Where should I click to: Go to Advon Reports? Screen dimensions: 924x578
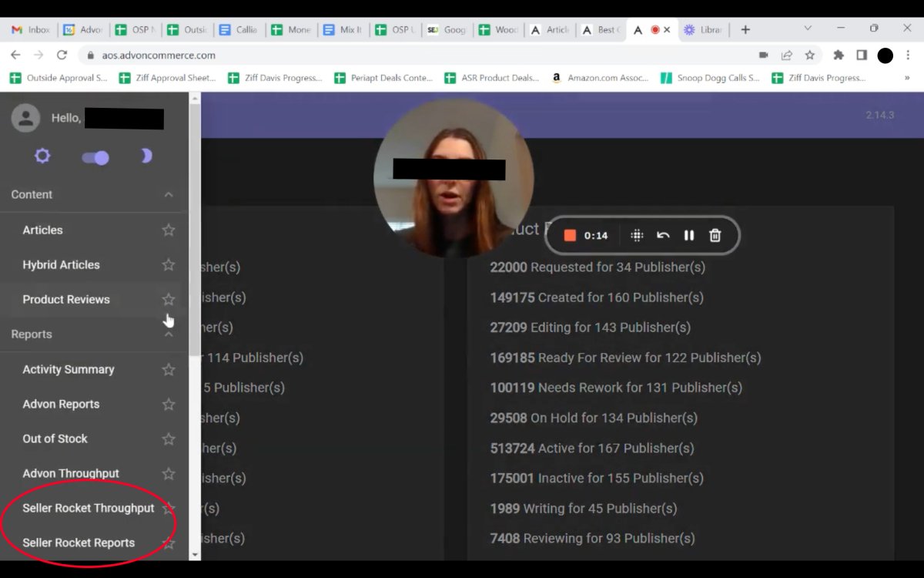click(x=61, y=404)
